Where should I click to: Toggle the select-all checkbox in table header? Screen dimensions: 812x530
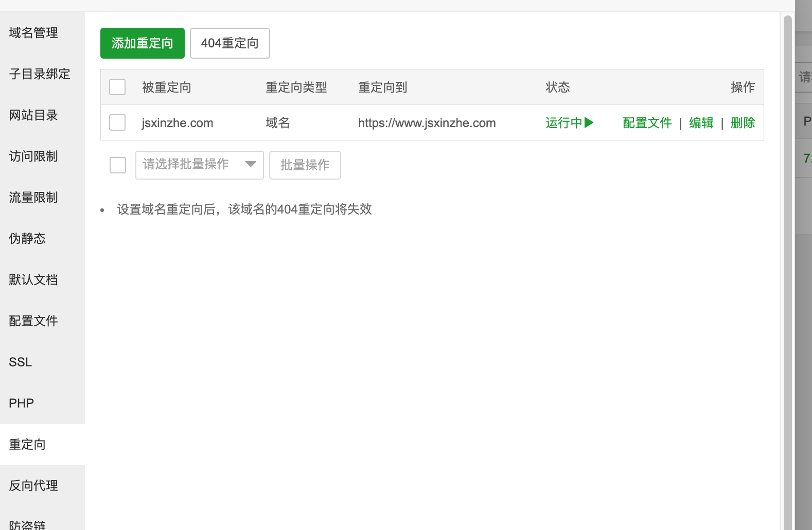coord(117,87)
